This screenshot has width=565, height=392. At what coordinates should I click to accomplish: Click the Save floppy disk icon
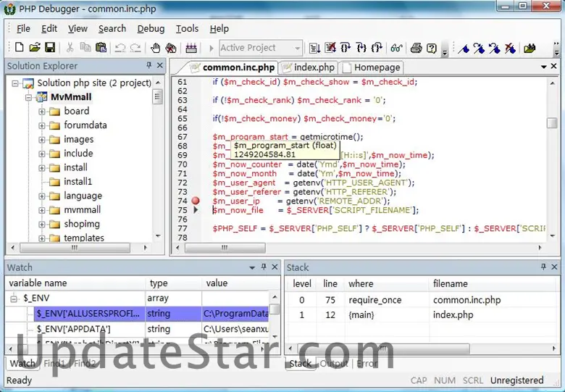[50, 48]
